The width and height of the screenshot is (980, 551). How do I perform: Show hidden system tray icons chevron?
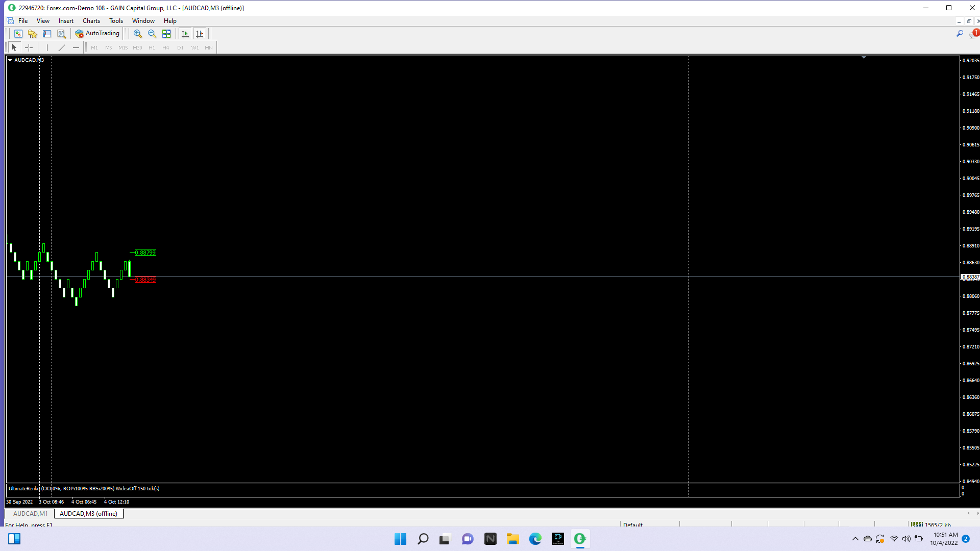pyautogui.click(x=855, y=539)
